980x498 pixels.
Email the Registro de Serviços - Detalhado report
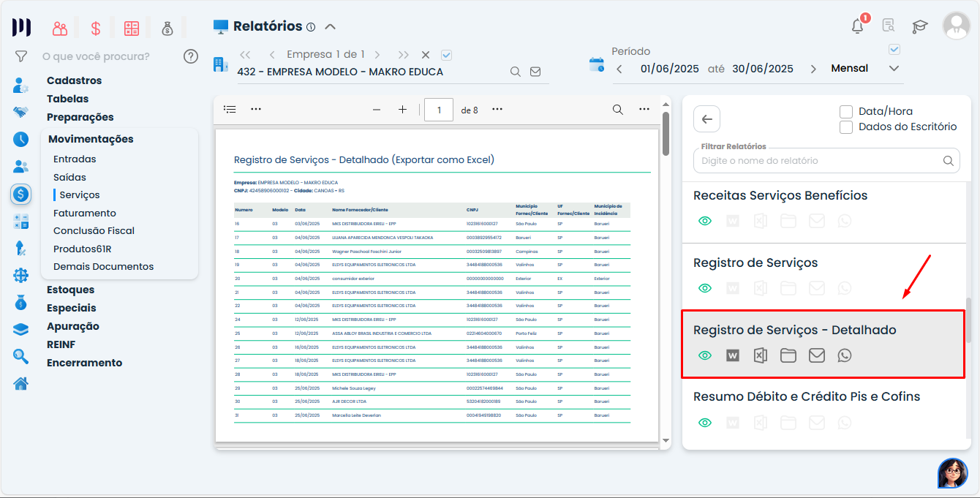(816, 355)
